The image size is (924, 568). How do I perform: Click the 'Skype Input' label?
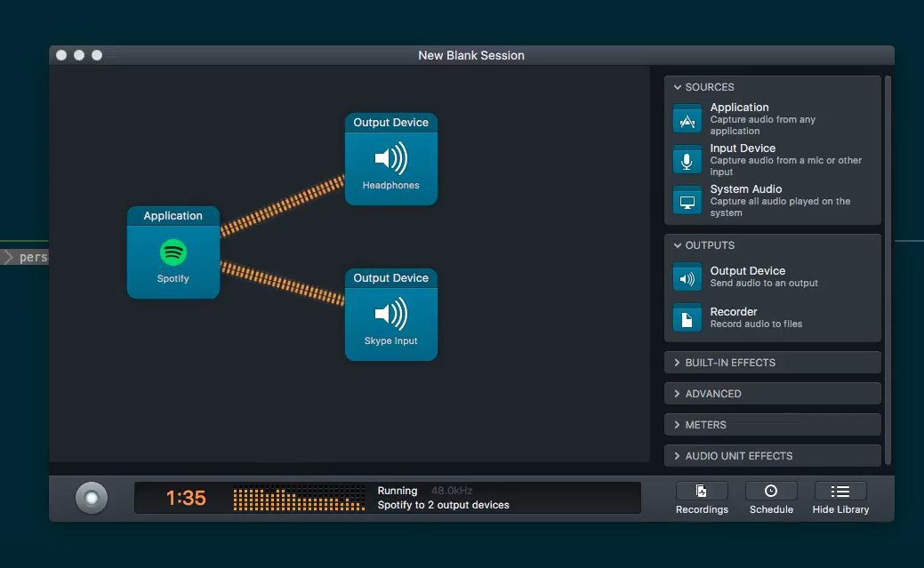pos(390,340)
